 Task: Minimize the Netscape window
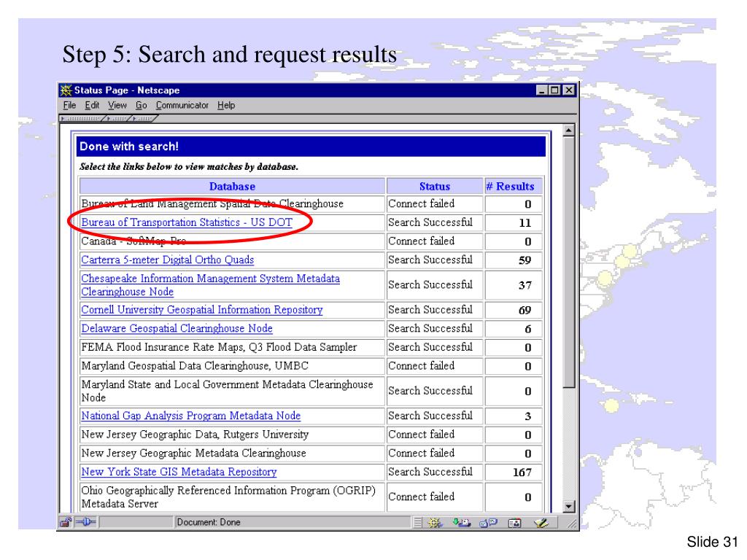point(542,90)
